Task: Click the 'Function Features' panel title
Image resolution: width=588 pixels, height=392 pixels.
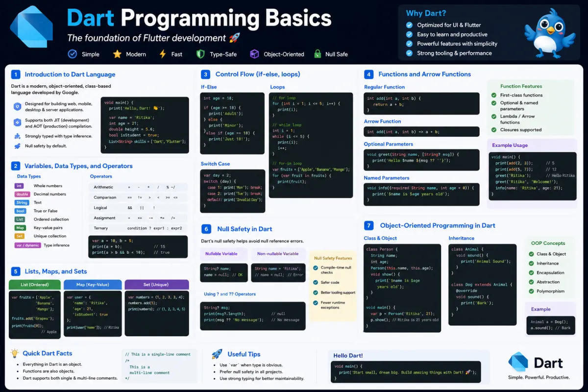Action: click(521, 86)
